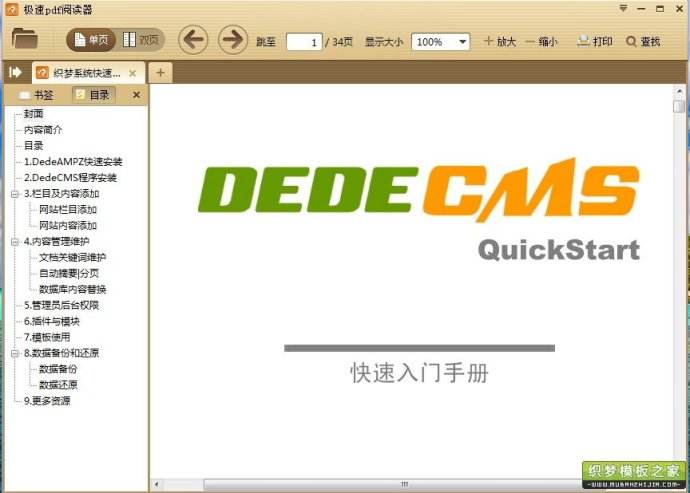Image resolution: width=690 pixels, height=493 pixels.
Task: Collapse the 8.数据备份和还原 tree node
Action: tap(15, 353)
